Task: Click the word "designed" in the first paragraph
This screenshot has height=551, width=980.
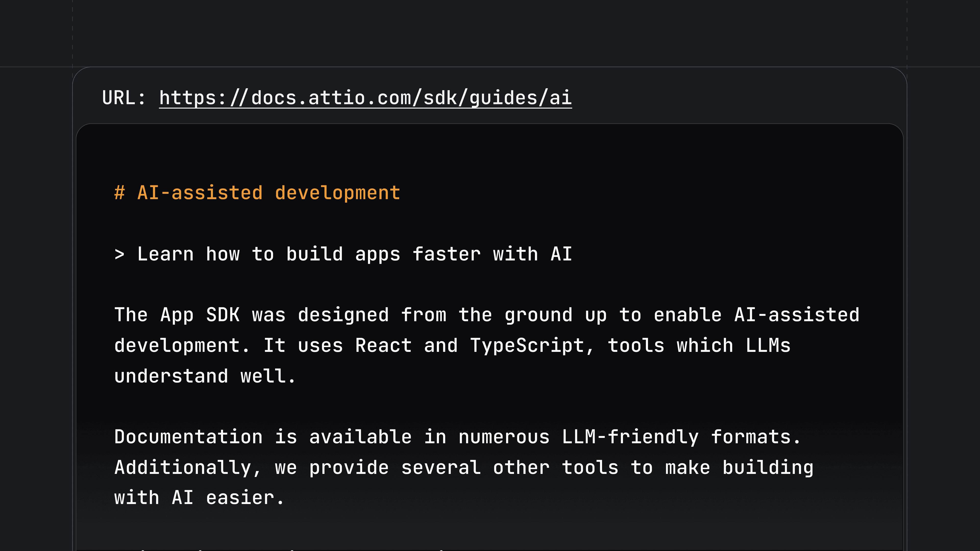Action: pyautogui.click(x=343, y=315)
